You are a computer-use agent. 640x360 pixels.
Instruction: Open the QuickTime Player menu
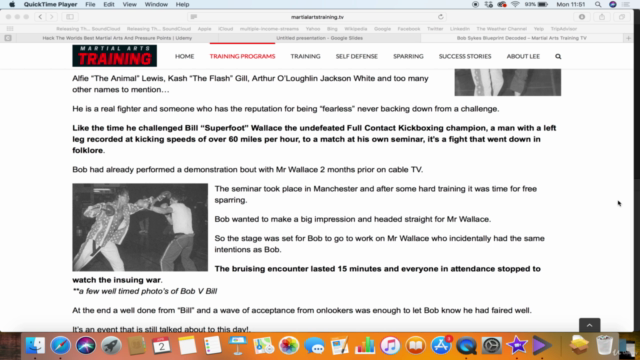(50, 4)
